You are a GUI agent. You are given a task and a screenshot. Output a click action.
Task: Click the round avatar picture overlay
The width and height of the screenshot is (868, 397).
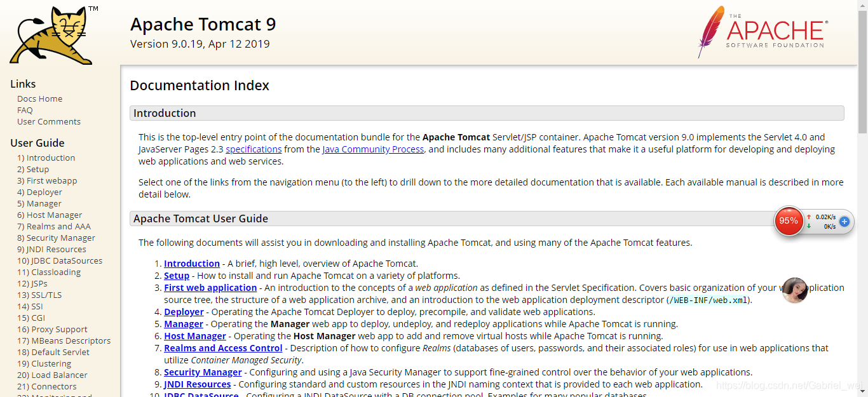click(x=794, y=290)
